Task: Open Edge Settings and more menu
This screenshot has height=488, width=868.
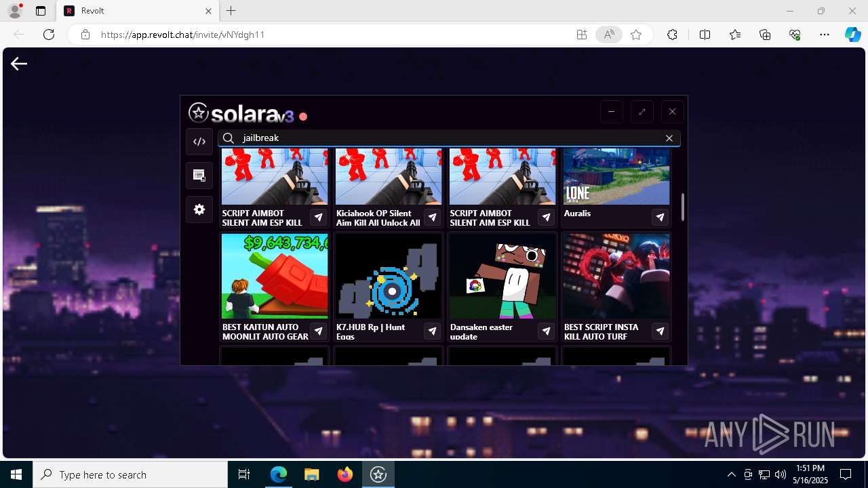Action: (x=825, y=35)
